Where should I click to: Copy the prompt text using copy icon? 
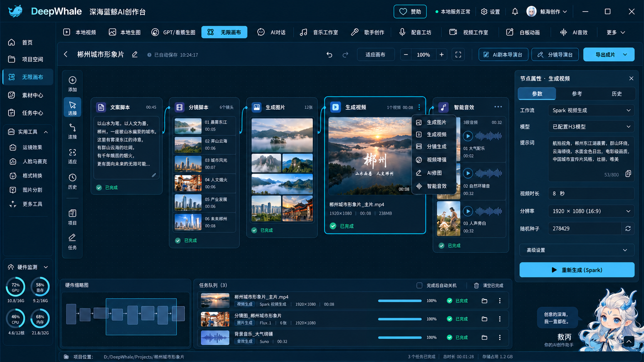pos(628,173)
